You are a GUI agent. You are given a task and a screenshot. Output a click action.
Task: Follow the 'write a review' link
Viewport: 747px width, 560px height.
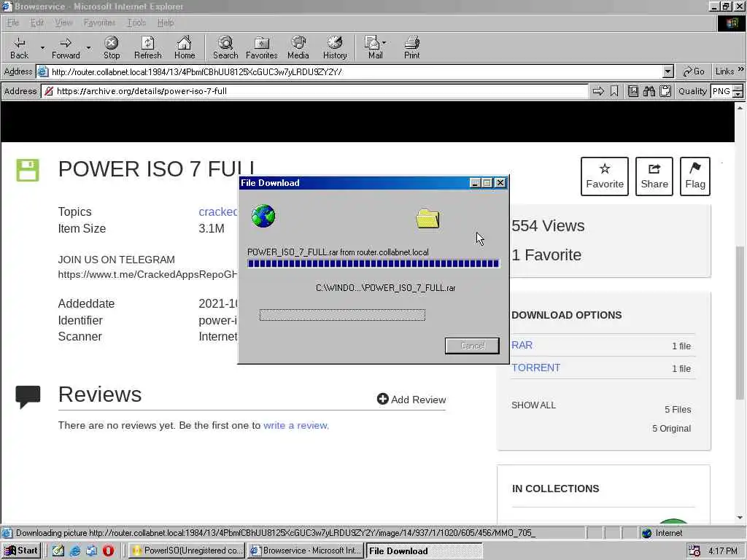tap(296, 425)
